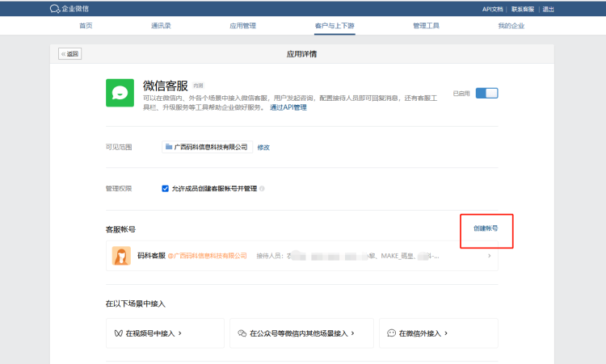Switch to the 我的企业 tab

[511, 26]
